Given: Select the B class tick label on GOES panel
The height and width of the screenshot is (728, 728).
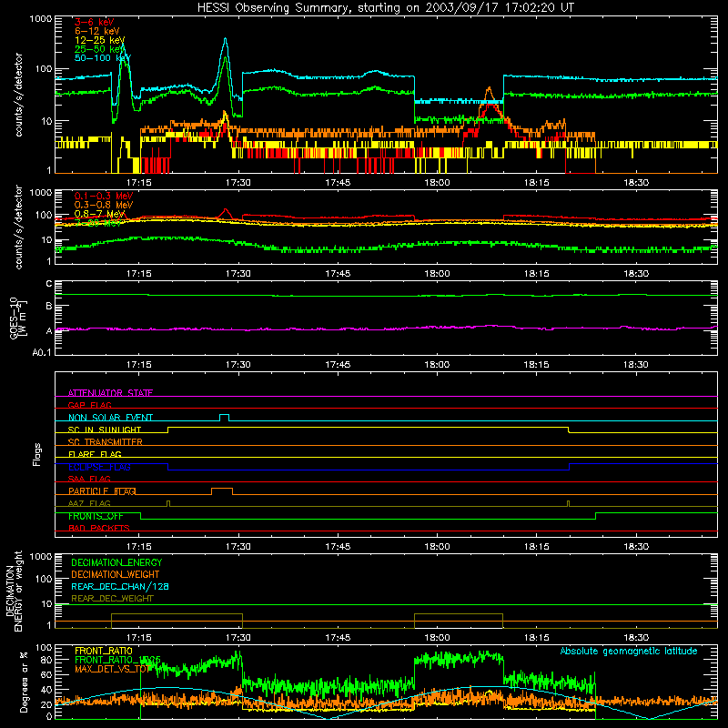Looking at the screenshot, I should 49,306.
